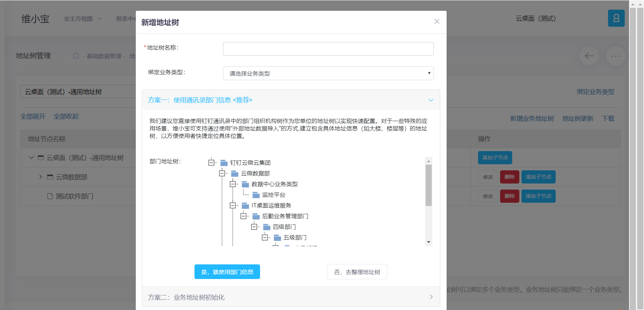
Task: Click 下载 link
Action: pos(608,119)
